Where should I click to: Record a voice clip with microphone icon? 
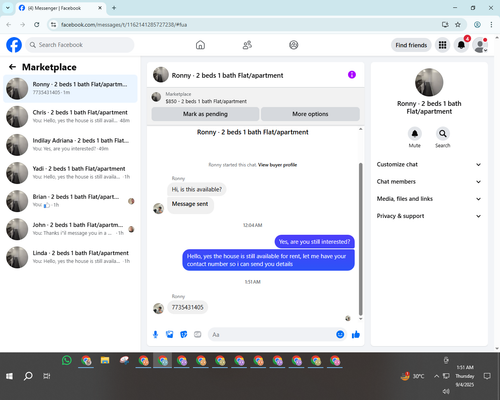155,334
